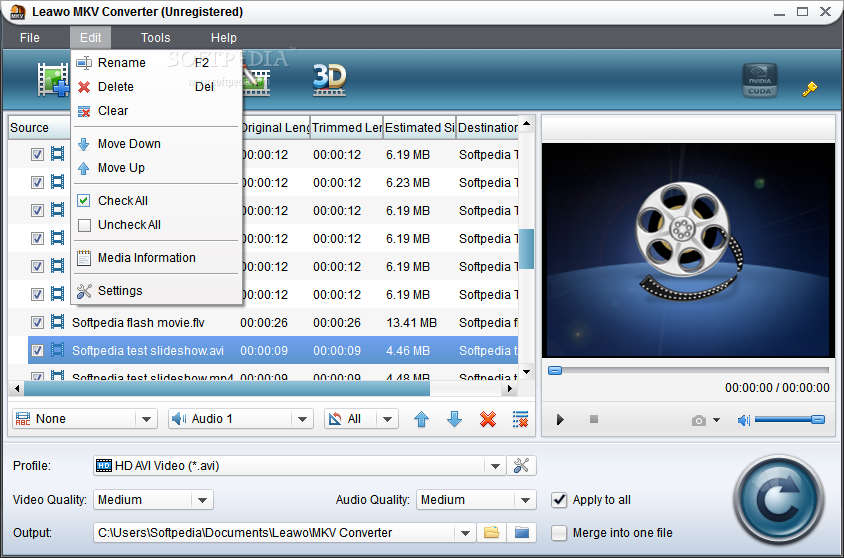Click the edit video toolbar icon

(x=255, y=81)
